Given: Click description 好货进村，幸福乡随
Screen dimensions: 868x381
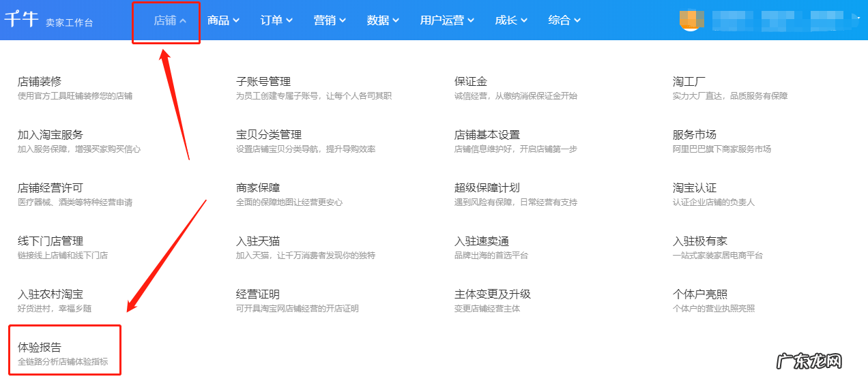Looking at the screenshot, I should click(x=55, y=309).
